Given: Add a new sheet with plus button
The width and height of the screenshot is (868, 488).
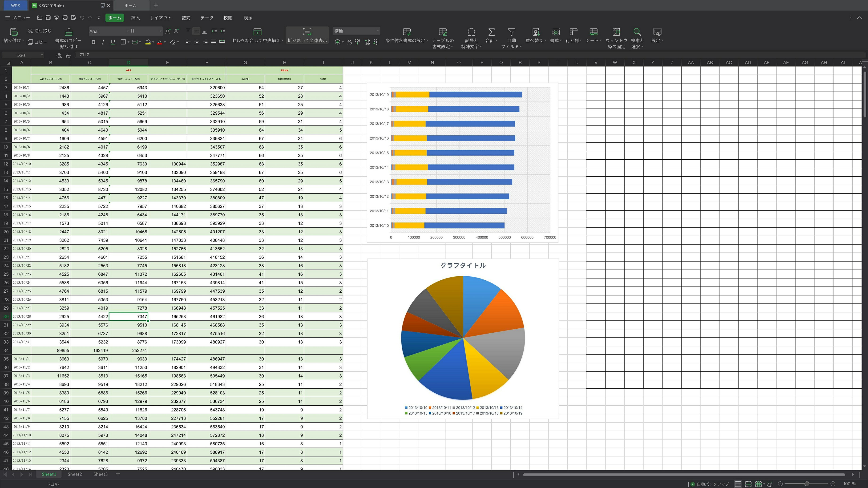Looking at the screenshot, I should pyautogui.click(x=118, y=474).
